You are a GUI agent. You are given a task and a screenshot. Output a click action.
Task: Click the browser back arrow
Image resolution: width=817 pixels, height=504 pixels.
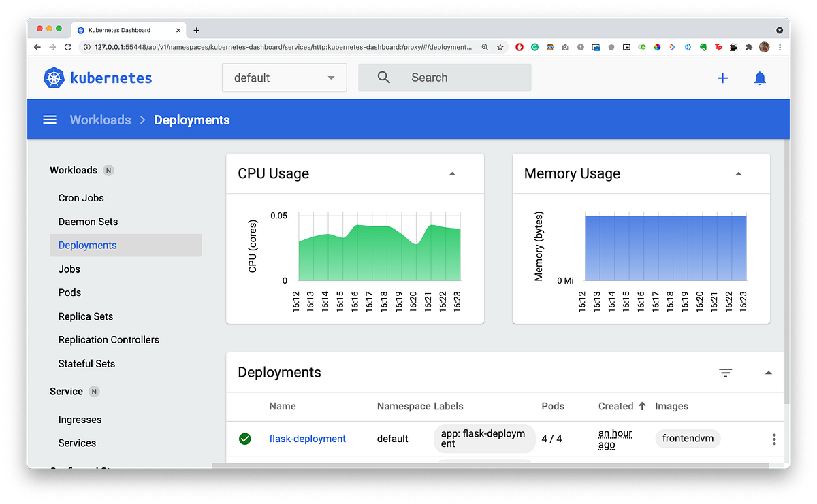(x=37, y=47)
